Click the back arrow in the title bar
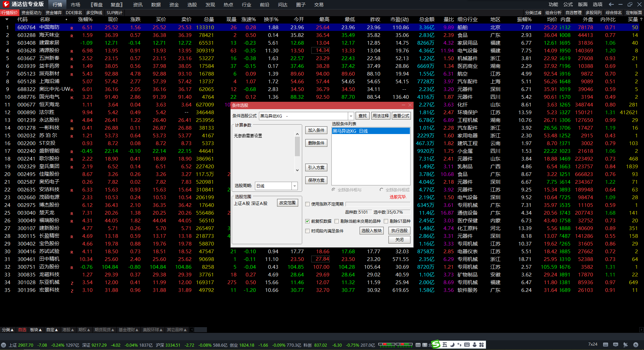 click(x=611, y=4)
